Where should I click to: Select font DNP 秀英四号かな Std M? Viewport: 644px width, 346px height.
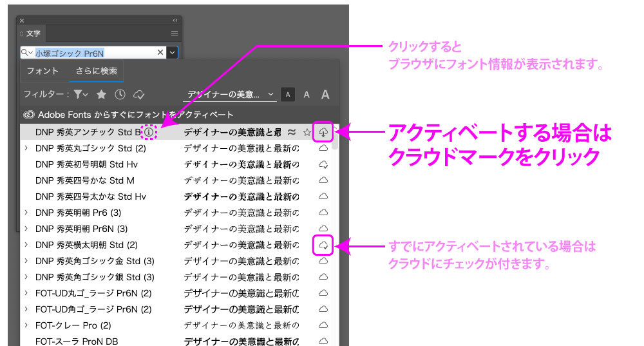(x=85, y=180)
